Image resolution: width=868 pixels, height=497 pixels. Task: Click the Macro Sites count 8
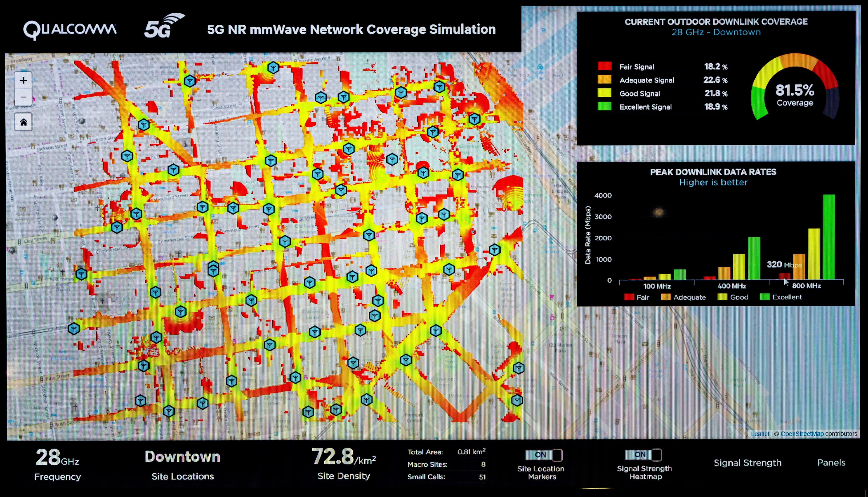click(x=483, y=464)
